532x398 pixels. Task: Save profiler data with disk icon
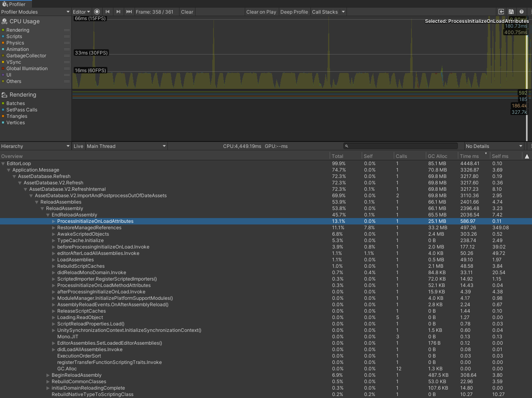(x=511, y=12)
